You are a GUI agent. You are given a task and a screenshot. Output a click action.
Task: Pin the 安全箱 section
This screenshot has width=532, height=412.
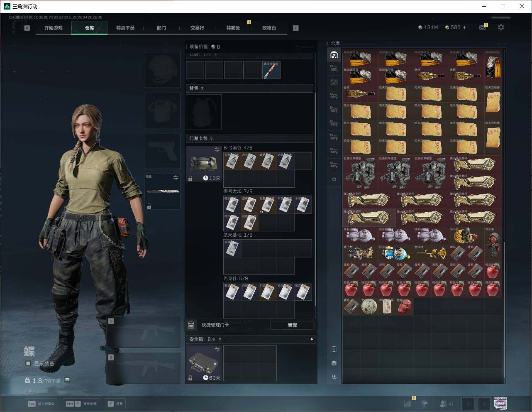click(312, 339)
